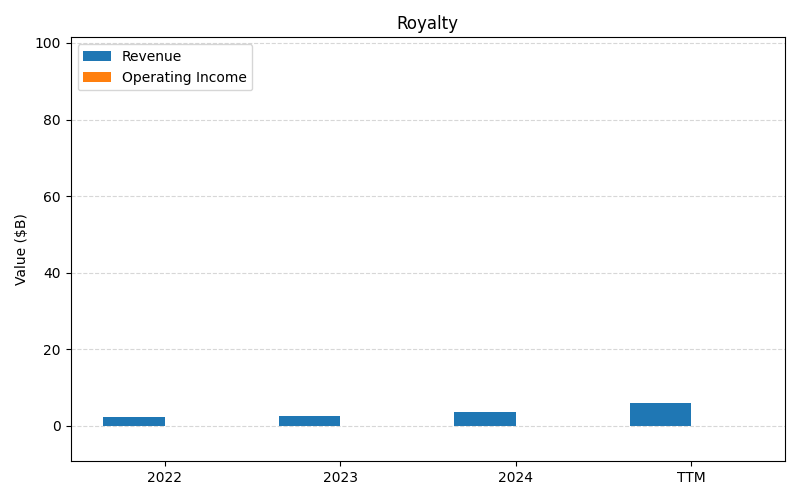800x500 pixels.
Task: Click the "2022" x-axis label
Action: point(164,478)
